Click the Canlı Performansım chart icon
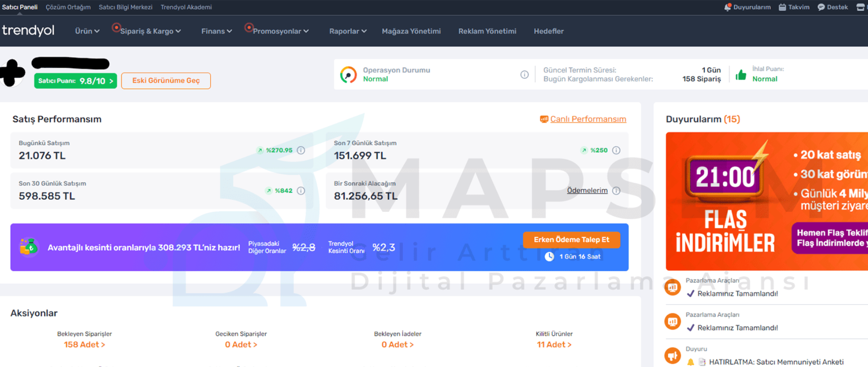Image resolution: width=868 pixels, height=367 pixels. tap(544, 119)
